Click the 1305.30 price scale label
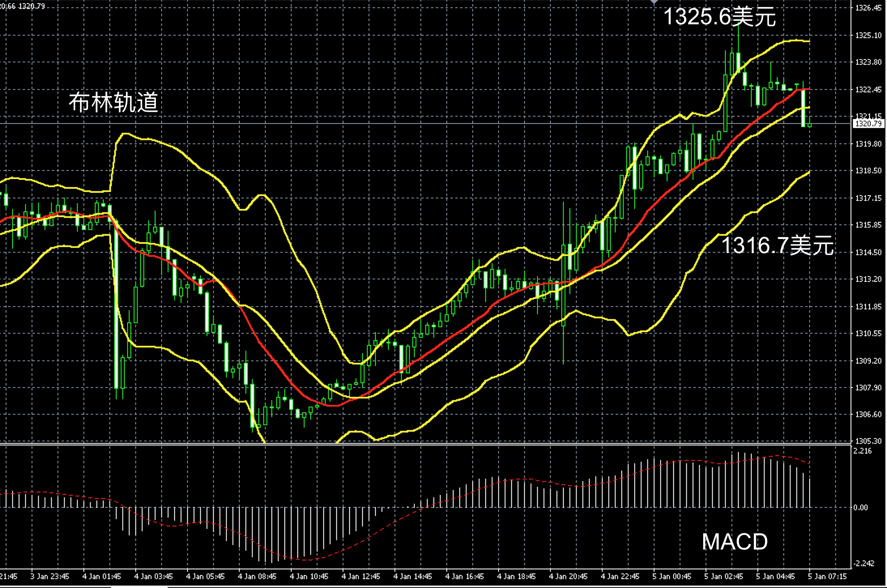887x588 pixels. [868, 441]
